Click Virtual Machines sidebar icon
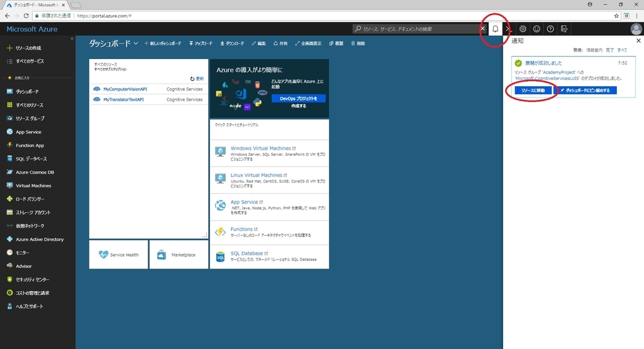The width and height of the screenshot is (644, 349). (9, 186)
